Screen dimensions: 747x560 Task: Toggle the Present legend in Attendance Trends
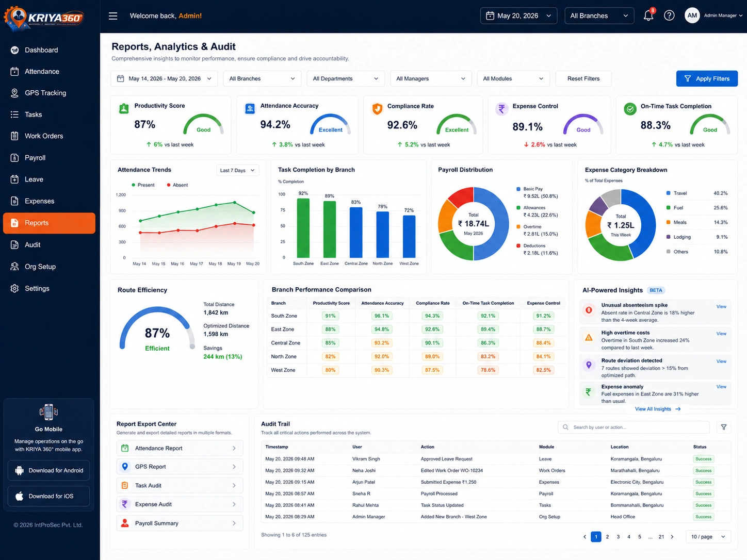click(143, 185)
